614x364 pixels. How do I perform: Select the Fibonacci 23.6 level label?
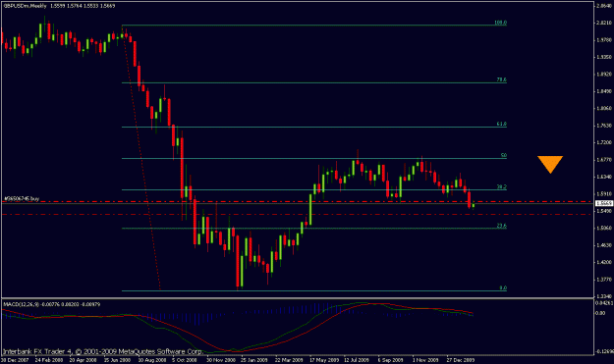point(502,226)
